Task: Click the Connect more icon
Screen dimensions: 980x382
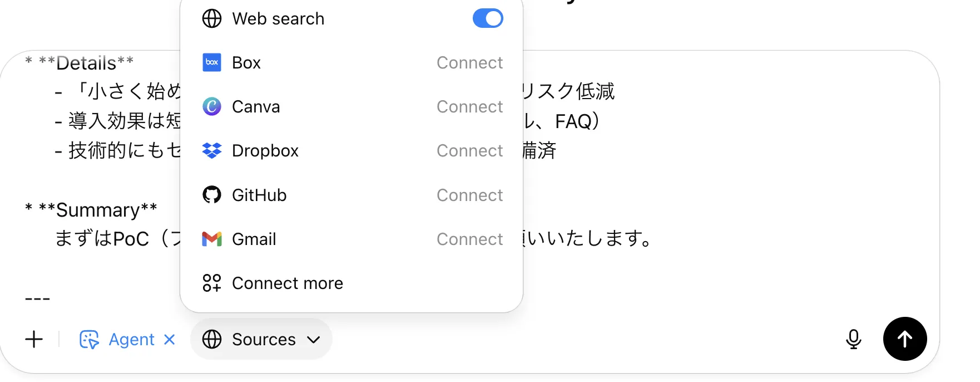Action: (212, 283)
